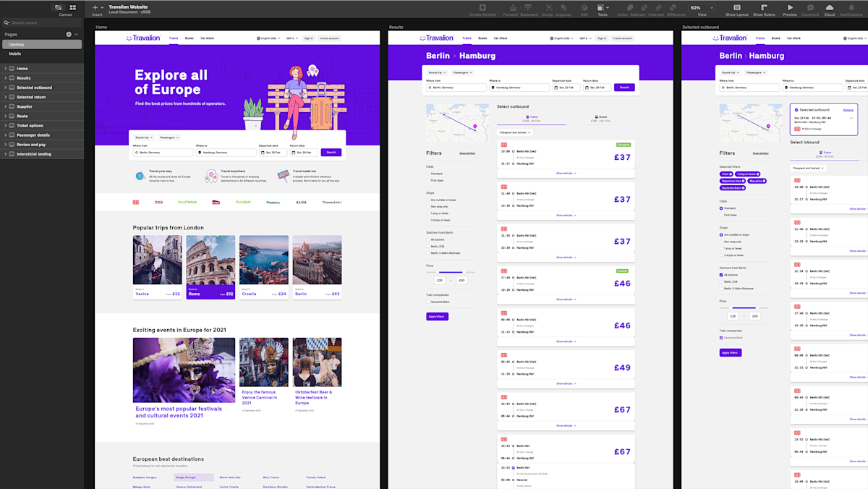Open the Cloud toolbar icon

829,7
